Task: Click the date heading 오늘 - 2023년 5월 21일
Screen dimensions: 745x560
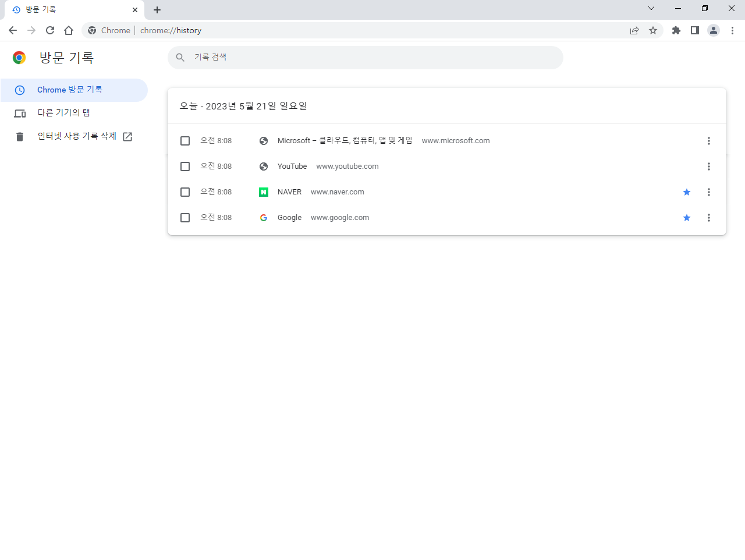Action: pyautogui.click(x=243, y=106)
